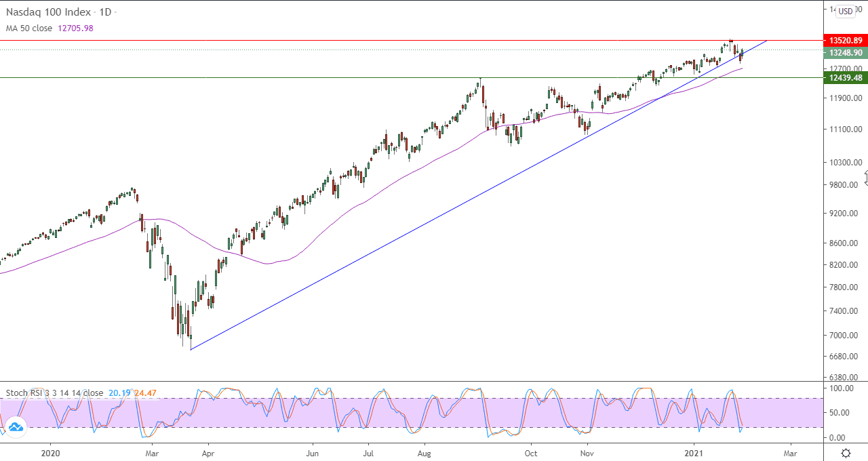This screenshot has width=868, height=461.
Task: Click the Aug label on time axis
Action: (x=424, y=452)
